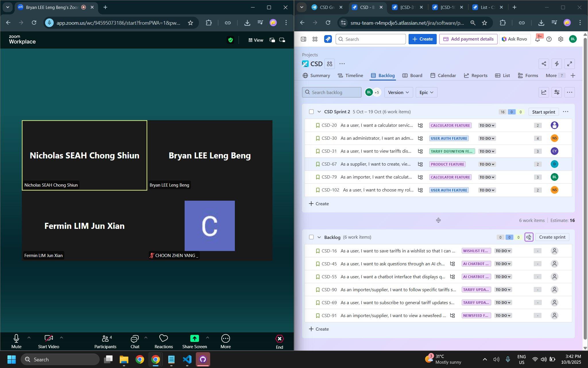Viewport: 588px width, 368px height.
Task: Open the view settings sliders icon
Action: [556, 92]
